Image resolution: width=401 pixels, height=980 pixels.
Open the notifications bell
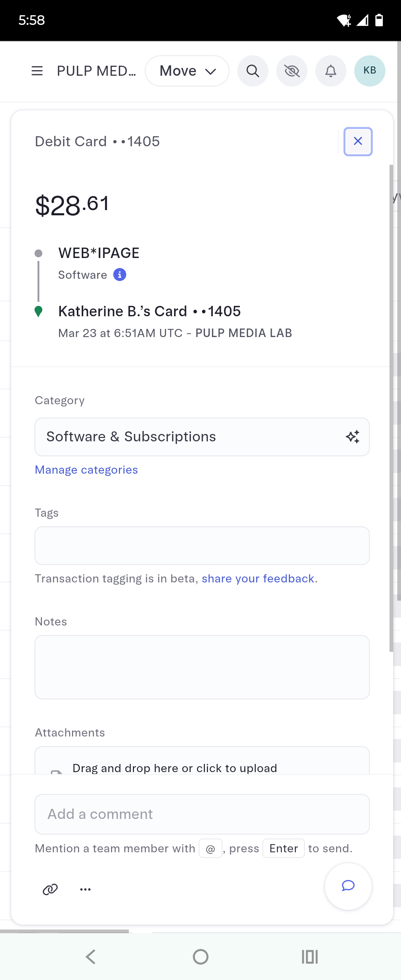[x=330, y=71]
